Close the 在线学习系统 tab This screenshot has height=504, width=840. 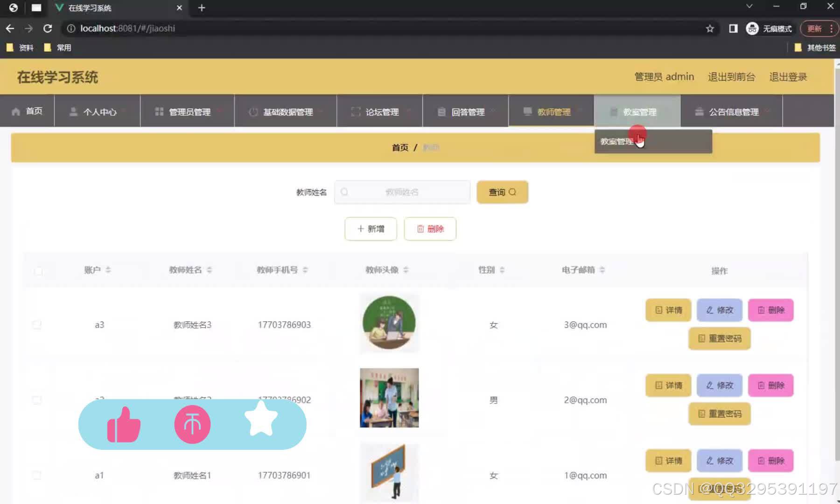[x=179, y=8]
